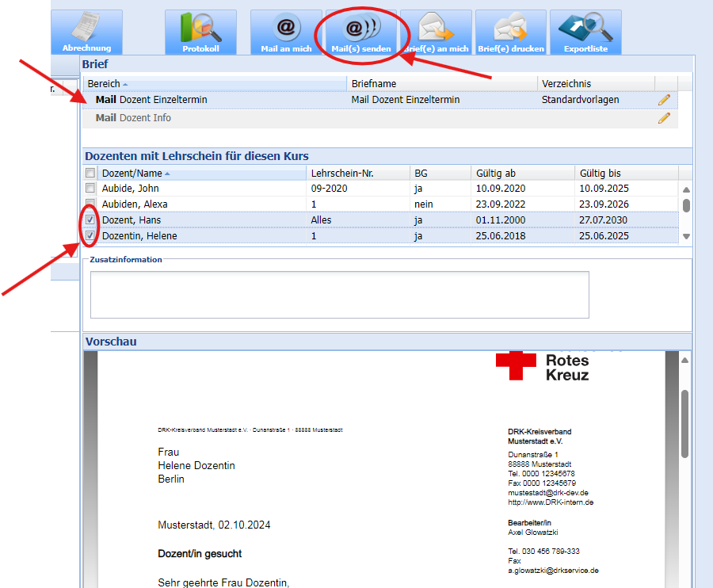
Task: Open the Protokoll toolbar button
Action: (x=200, y=32)
